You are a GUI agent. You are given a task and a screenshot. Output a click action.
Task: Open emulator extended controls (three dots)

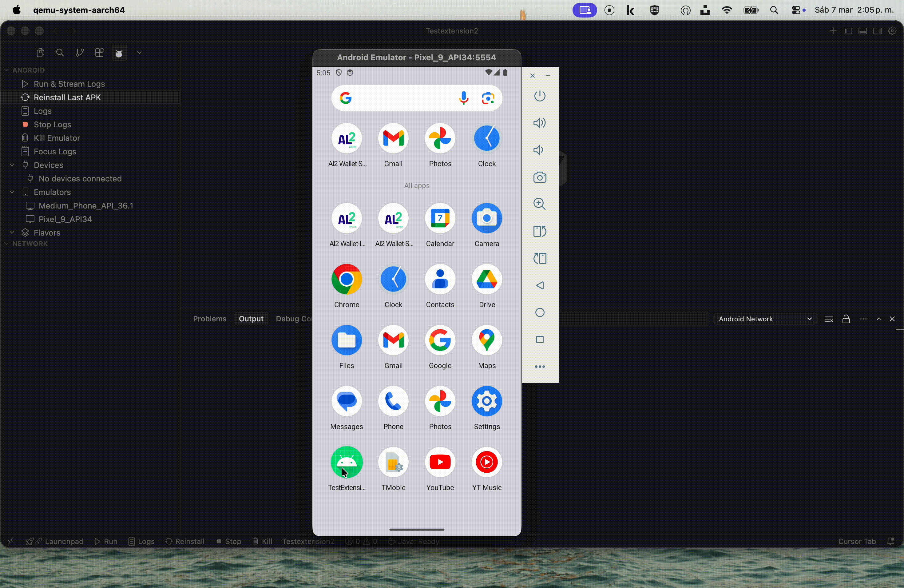539,367
